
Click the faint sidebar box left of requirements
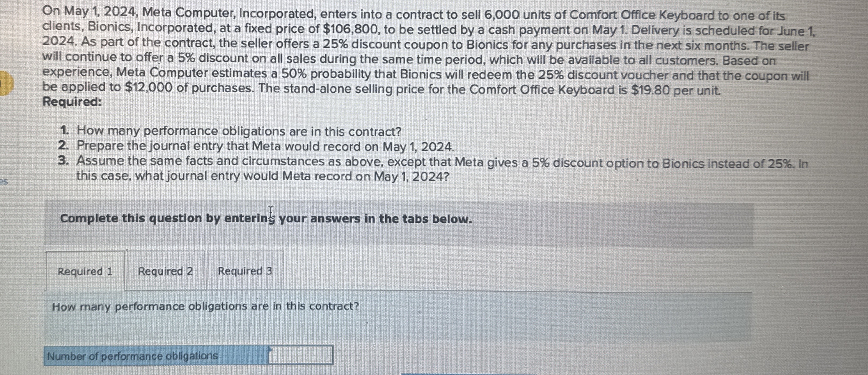9,135
